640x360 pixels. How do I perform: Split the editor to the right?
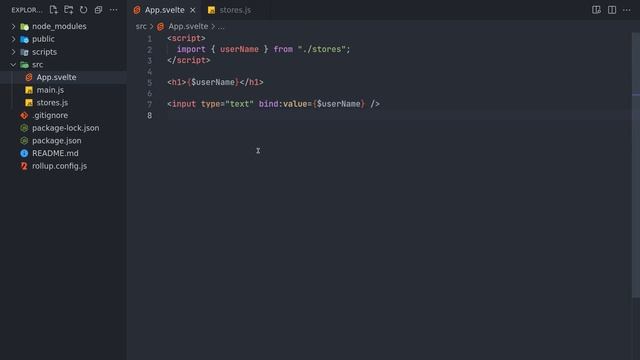[612, 10]
